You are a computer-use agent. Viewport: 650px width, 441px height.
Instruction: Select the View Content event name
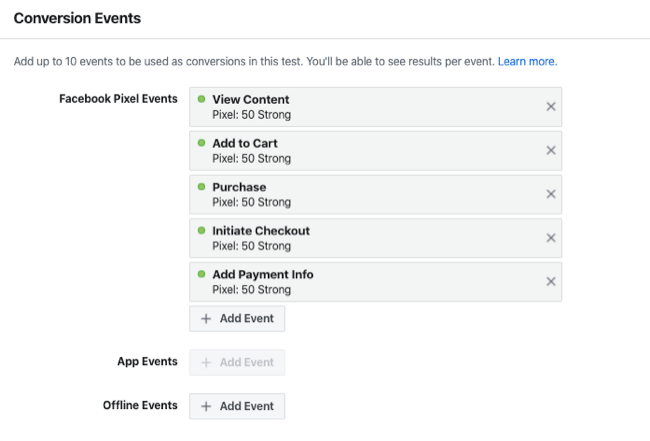pos(251,99)
